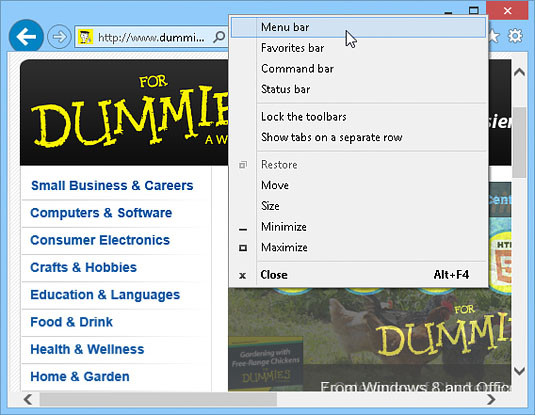Open Favorites star icon
This screenshot has width=535, height=415.
click(x=494, y=36)
